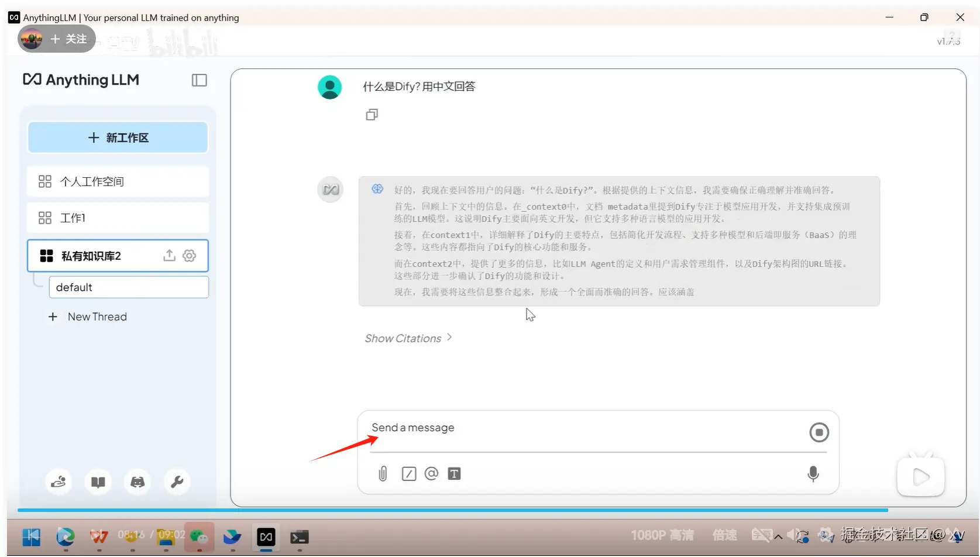Viewport: 980px width, 557px height.
Task: Stop the response generation
Action: (819, 432)
